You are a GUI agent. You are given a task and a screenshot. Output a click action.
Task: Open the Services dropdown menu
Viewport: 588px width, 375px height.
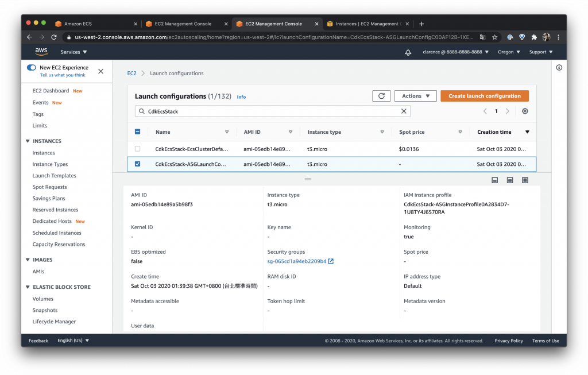coord(73,52)
